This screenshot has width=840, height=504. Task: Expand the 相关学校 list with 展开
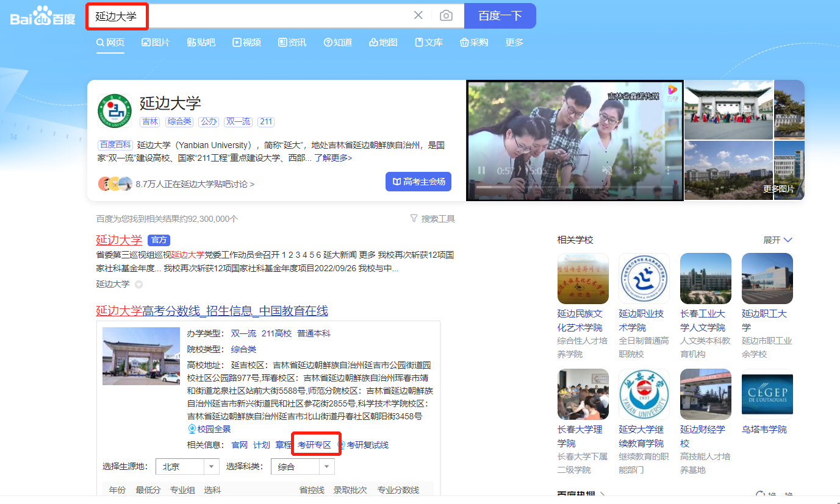(778, 240)
